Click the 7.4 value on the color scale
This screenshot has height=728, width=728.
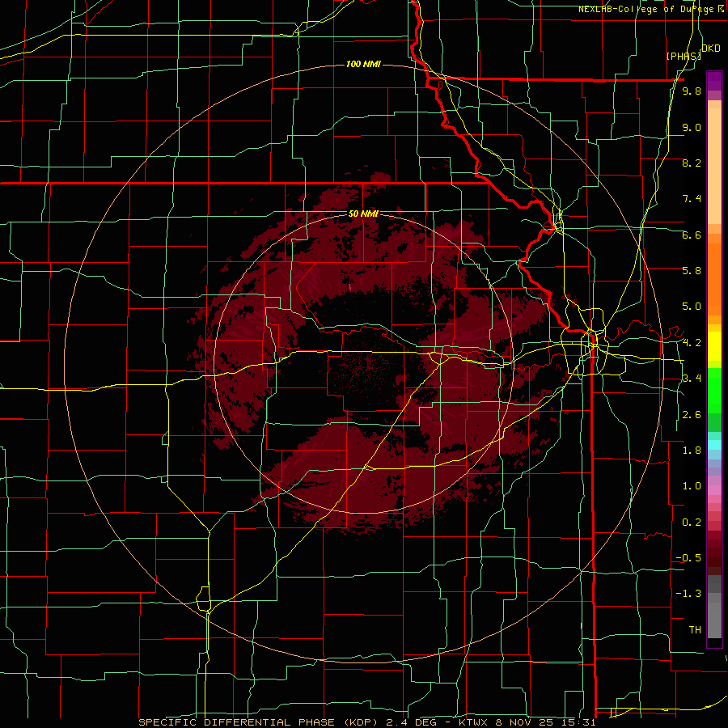click(x=692, y=199)
